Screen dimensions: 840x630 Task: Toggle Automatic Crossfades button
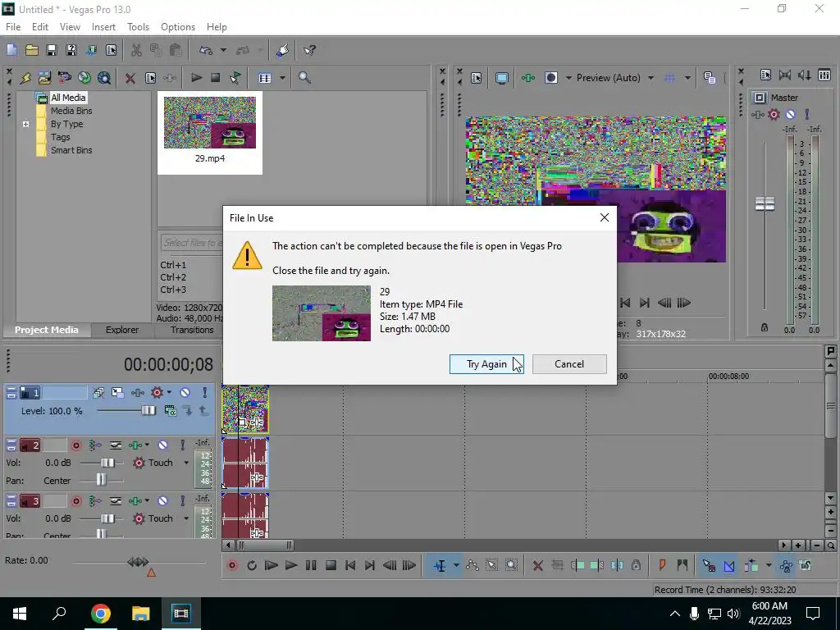(729, 565)
